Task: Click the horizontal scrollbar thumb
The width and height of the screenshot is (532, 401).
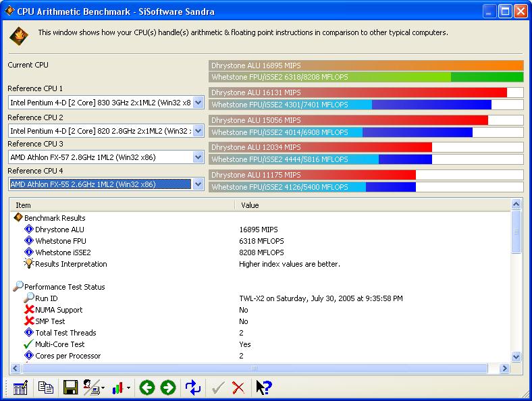Action: coord(255,368)
